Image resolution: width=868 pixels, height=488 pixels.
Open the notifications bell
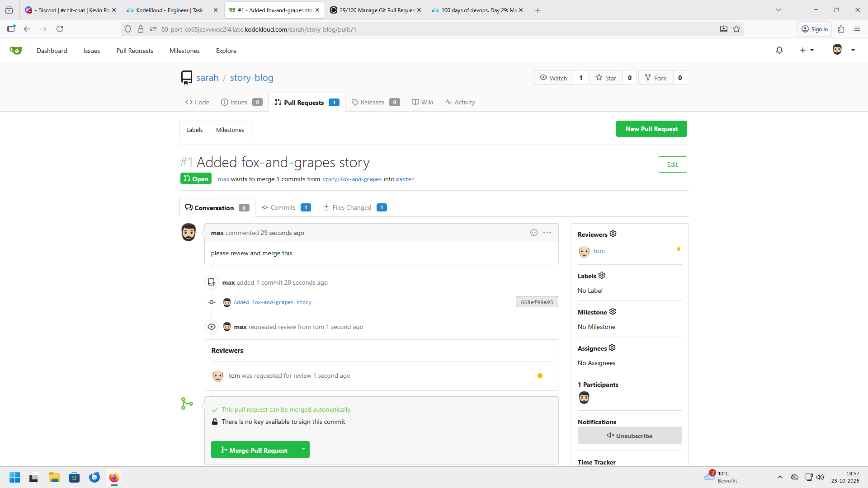click(x=779, y=50)
